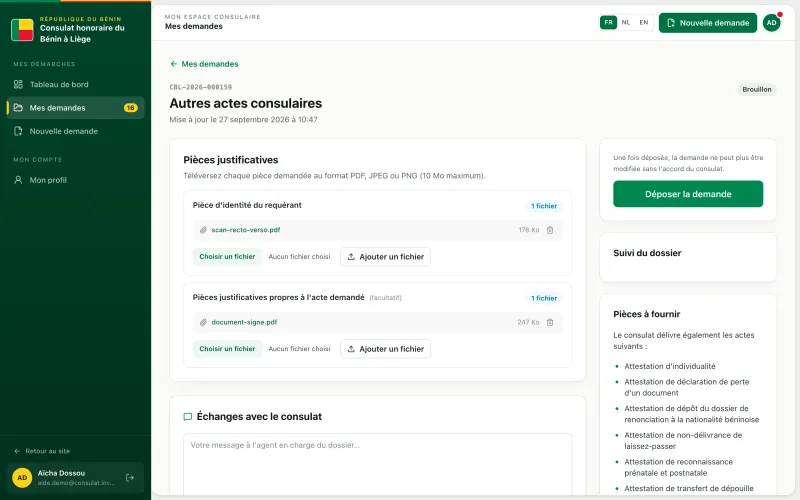
Task: Select Mes demandes sidebar item
Action: click(x=76, y=108)
